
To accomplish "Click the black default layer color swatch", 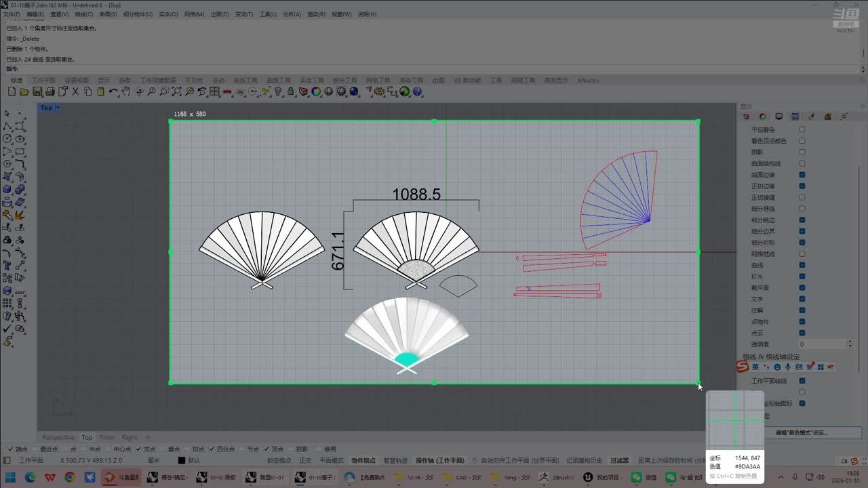I will point(181,460).
